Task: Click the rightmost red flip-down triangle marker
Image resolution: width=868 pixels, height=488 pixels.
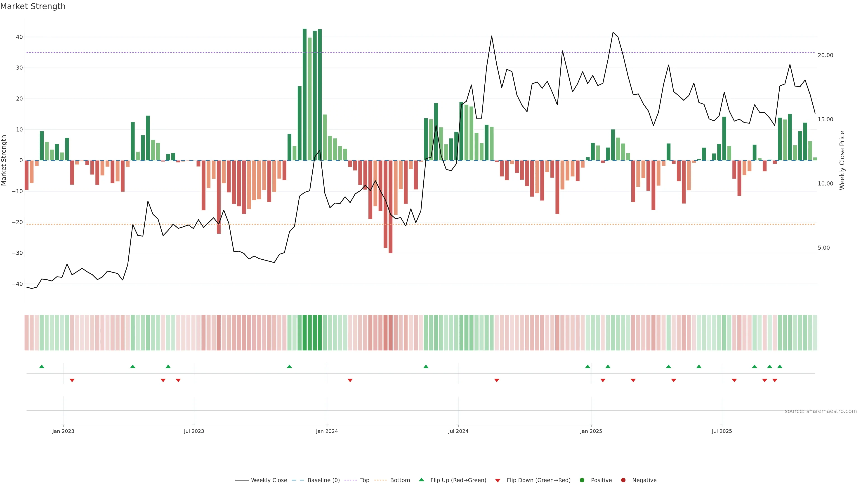Action: [775, 380]
